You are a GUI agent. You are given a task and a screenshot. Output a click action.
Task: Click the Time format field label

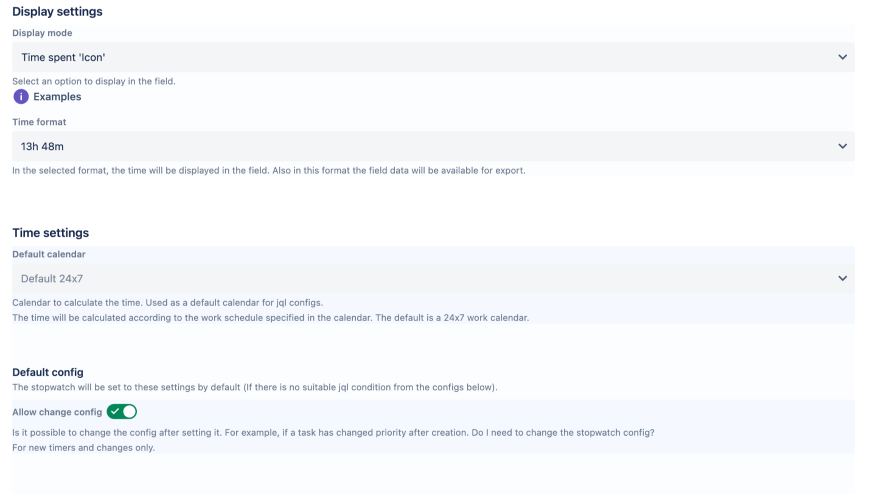39,122
